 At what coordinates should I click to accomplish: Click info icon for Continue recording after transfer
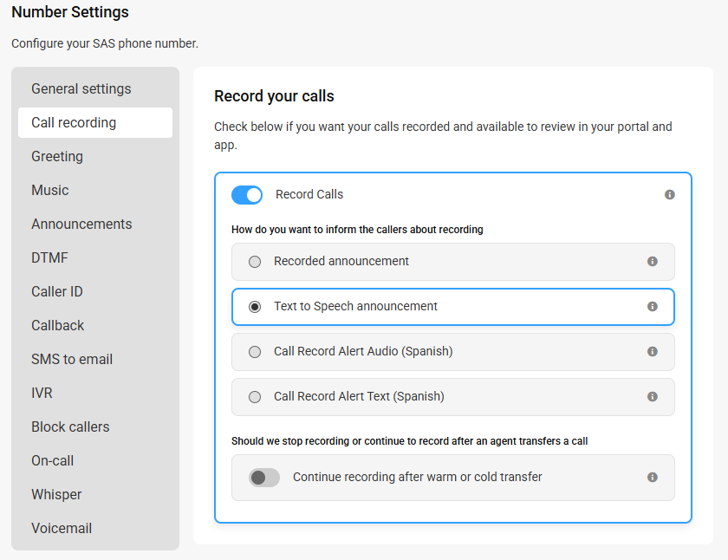[x=653, y=478]
